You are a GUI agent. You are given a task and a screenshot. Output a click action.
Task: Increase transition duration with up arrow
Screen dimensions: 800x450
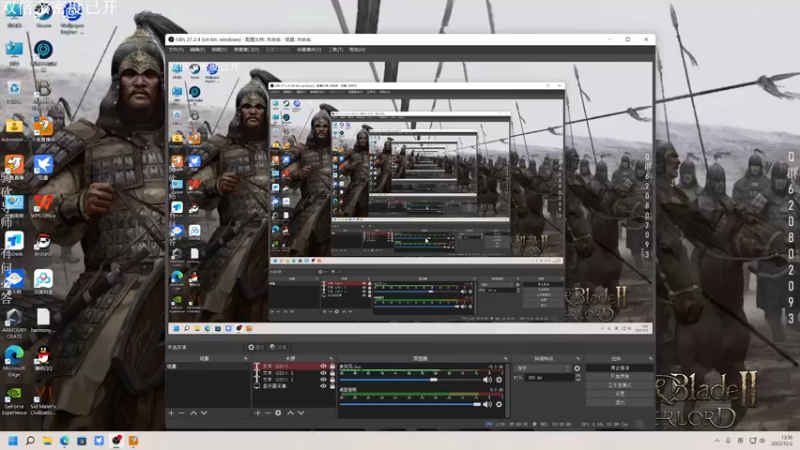(578, 376)
